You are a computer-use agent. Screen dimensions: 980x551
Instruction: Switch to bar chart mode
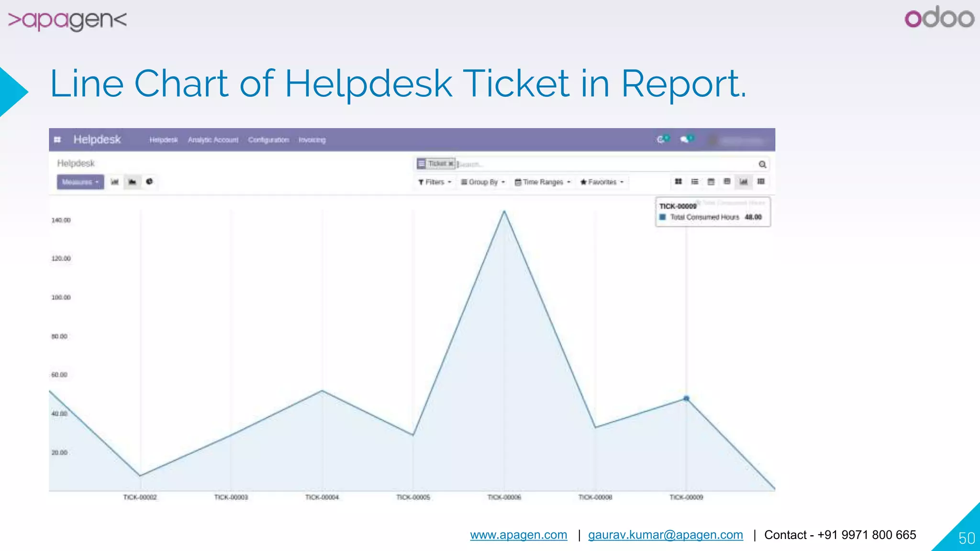click(115, 182)
